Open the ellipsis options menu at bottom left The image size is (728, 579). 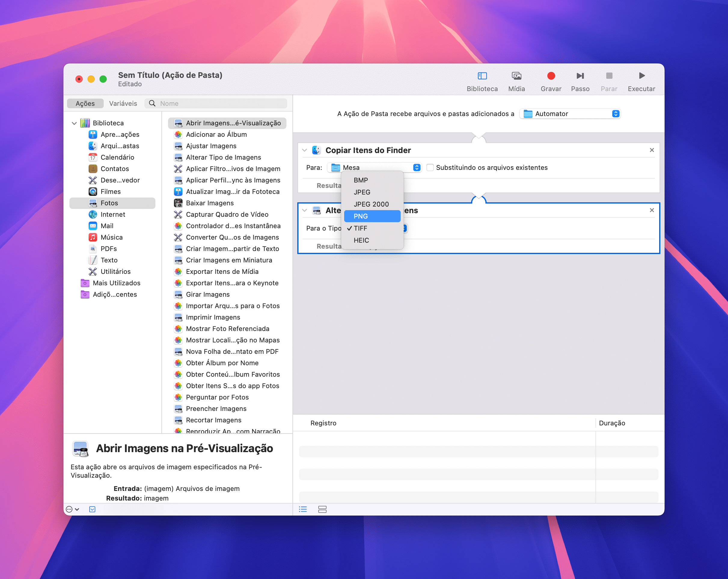click(72, 510)
